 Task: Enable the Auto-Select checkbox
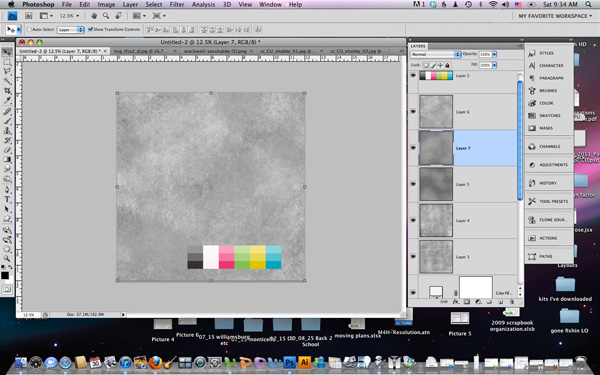[x=29, y=29]
